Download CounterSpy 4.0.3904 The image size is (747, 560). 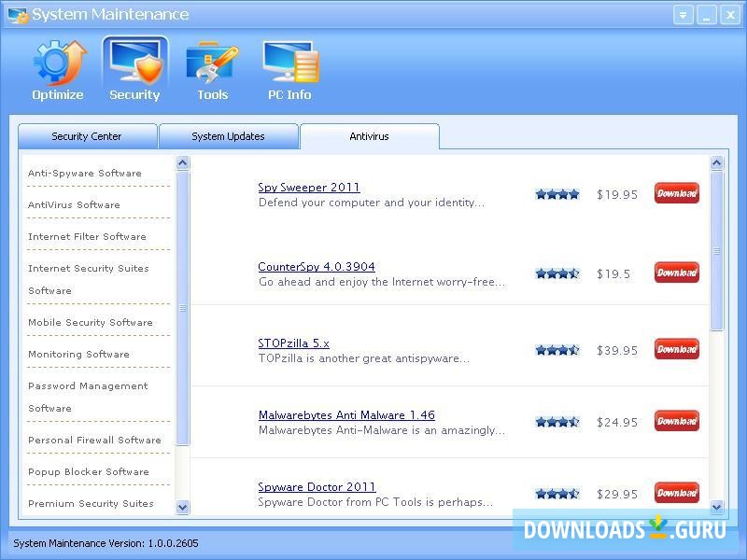pos(675,273)
